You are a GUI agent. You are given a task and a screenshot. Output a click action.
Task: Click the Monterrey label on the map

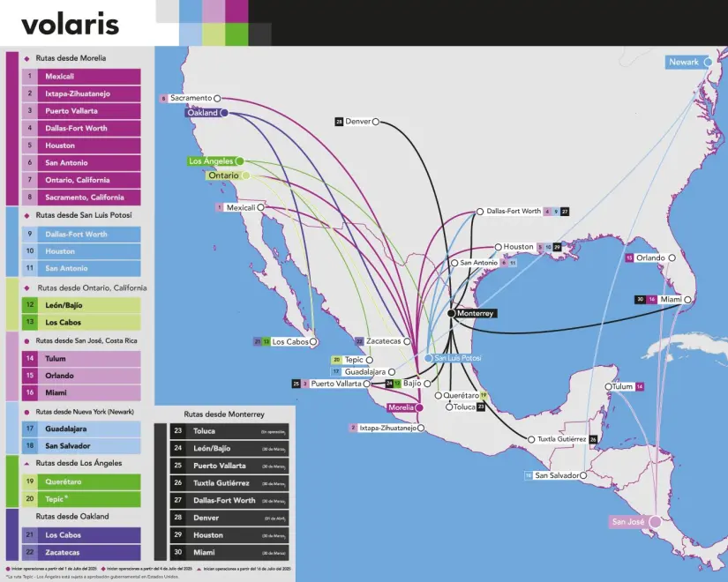(x=475, y=313)
